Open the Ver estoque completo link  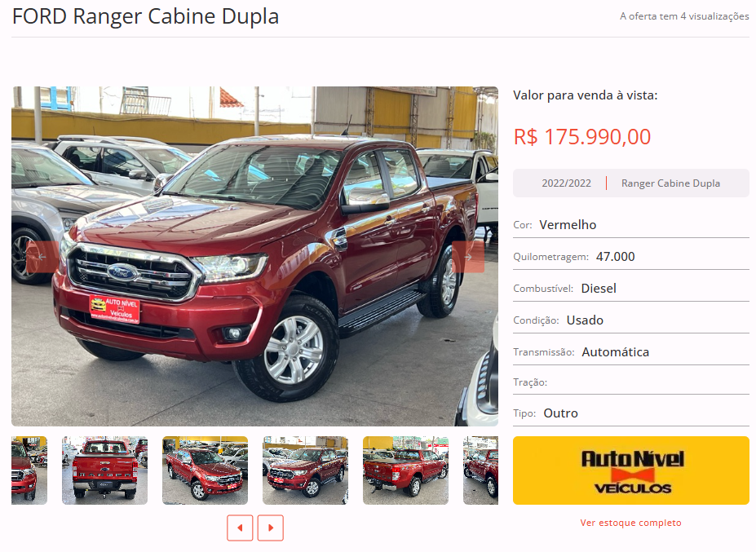click(630, 523)
